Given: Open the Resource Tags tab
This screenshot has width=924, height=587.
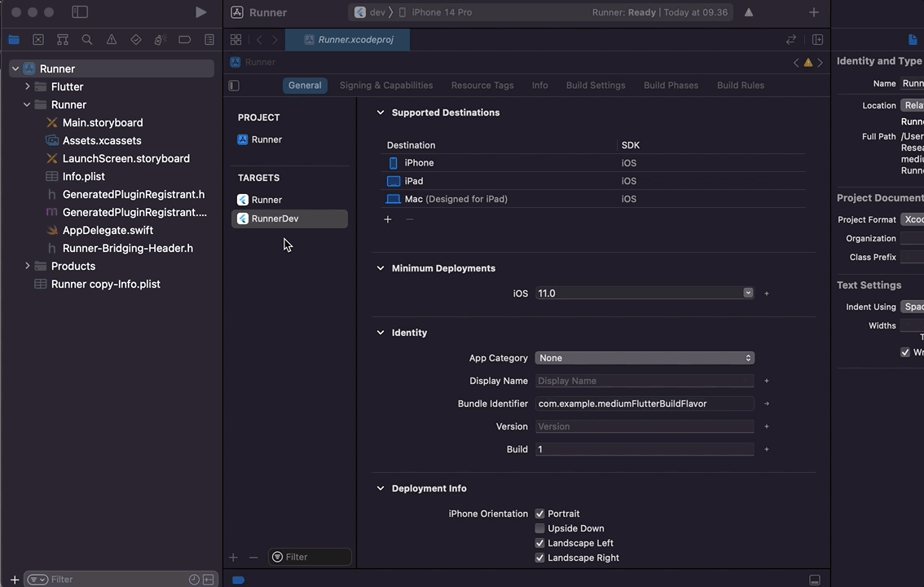Looking at the screenshot, I should click(482, 86).
